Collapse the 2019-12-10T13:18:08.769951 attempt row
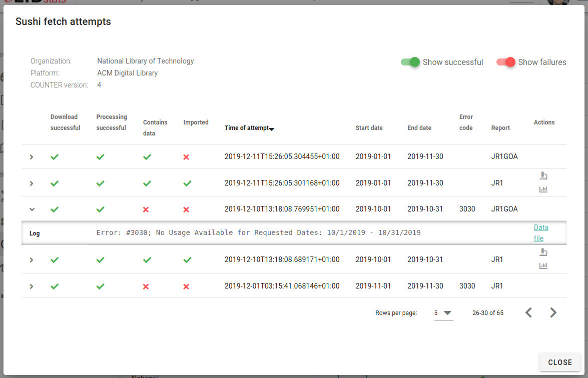Image resolution: width=588 pixels, height=378 pixels. [x=32, y=209]
